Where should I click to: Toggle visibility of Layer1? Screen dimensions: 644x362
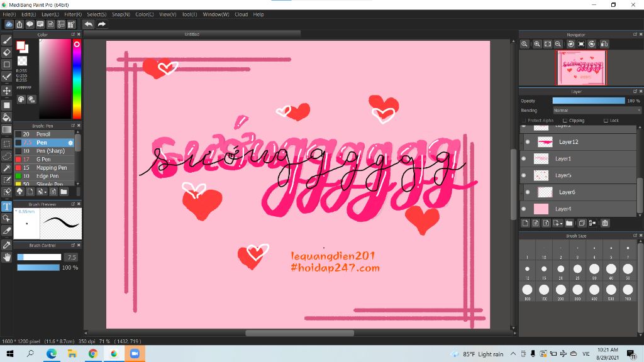tap(524, 159)
